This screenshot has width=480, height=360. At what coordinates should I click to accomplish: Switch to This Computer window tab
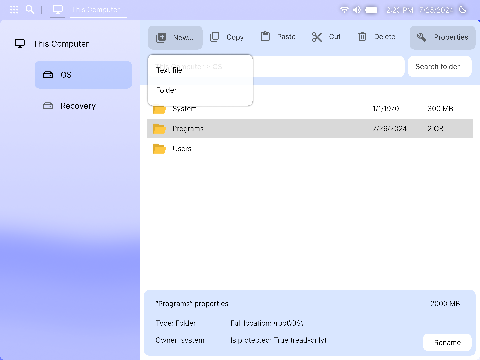[98, 10]
